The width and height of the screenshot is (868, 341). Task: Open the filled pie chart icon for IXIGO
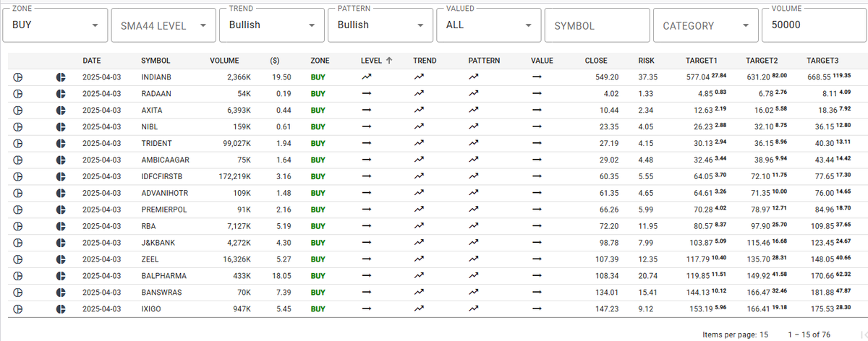click(x=61, y=308)
